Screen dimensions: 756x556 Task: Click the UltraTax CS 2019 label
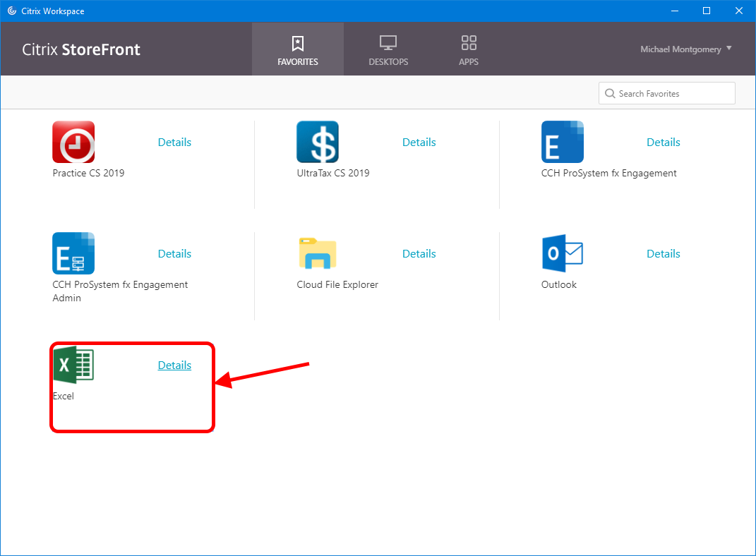[x=333, y=173]
